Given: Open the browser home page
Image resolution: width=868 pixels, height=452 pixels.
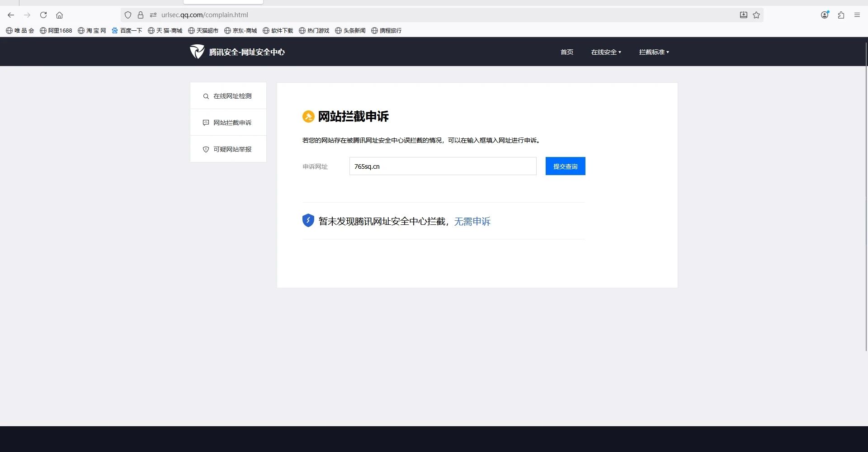Looking at the screenshot, I should click(59, 15).
